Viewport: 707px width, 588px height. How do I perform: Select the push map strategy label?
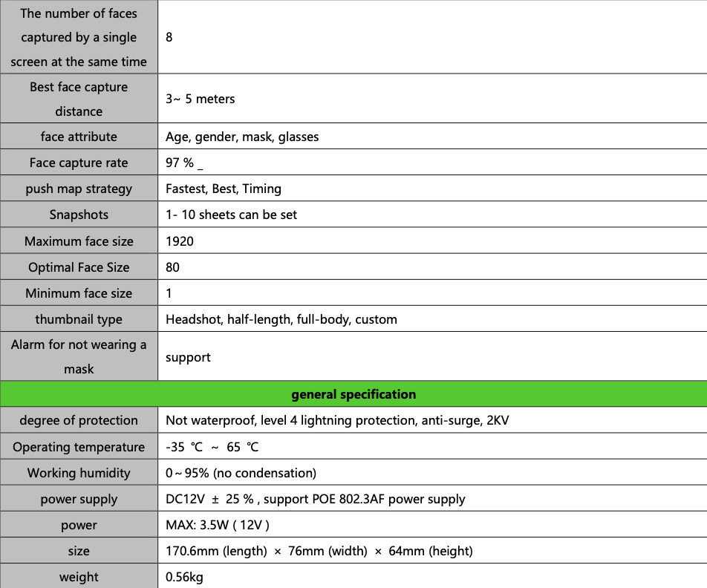tap(79, 189)
